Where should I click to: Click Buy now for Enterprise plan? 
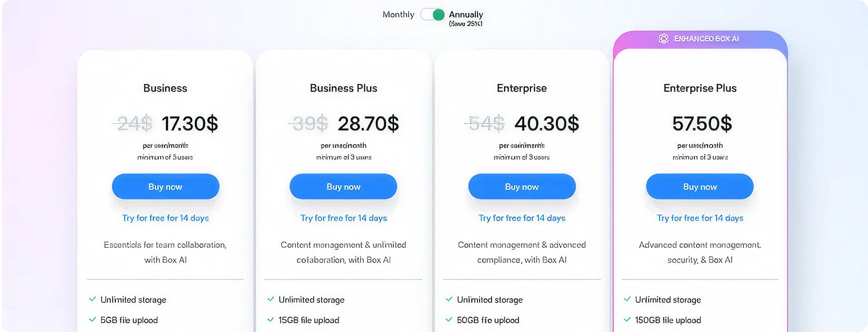[522, 187]
